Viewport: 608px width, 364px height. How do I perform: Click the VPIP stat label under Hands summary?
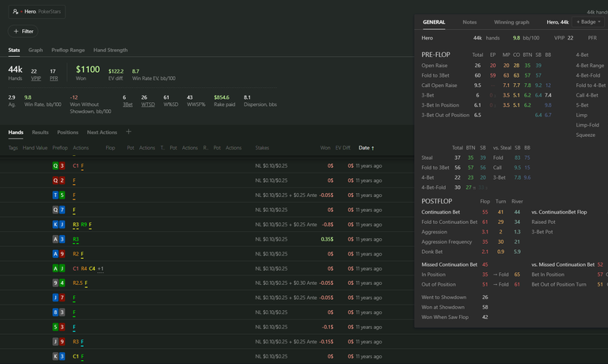click(x=36, y=78)
